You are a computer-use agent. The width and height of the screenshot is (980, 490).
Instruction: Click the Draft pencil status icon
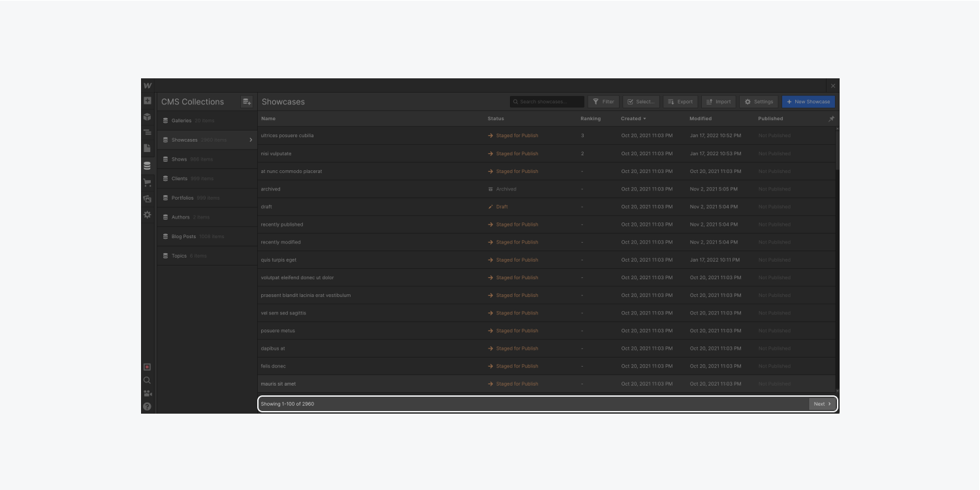pos(491,207)
